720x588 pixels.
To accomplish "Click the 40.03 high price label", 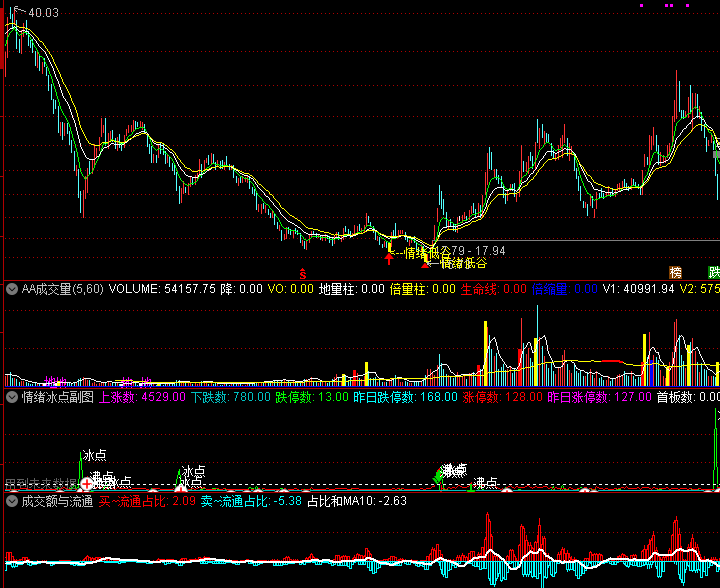I will 44,13.
